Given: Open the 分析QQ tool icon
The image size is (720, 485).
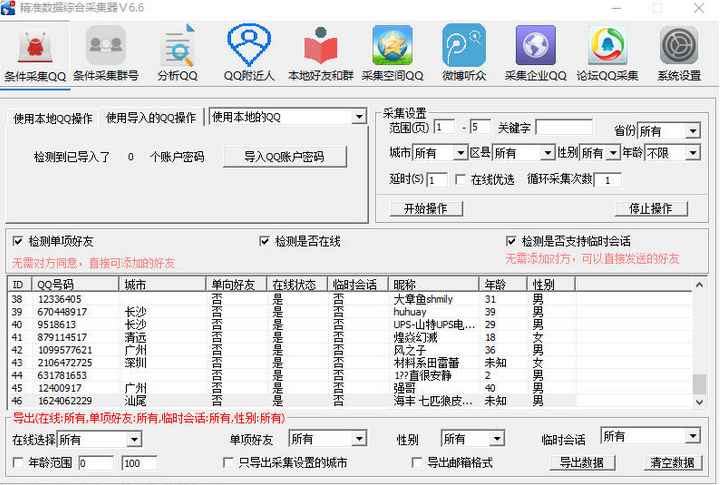Looking at the screenshot, I should 178,45.
